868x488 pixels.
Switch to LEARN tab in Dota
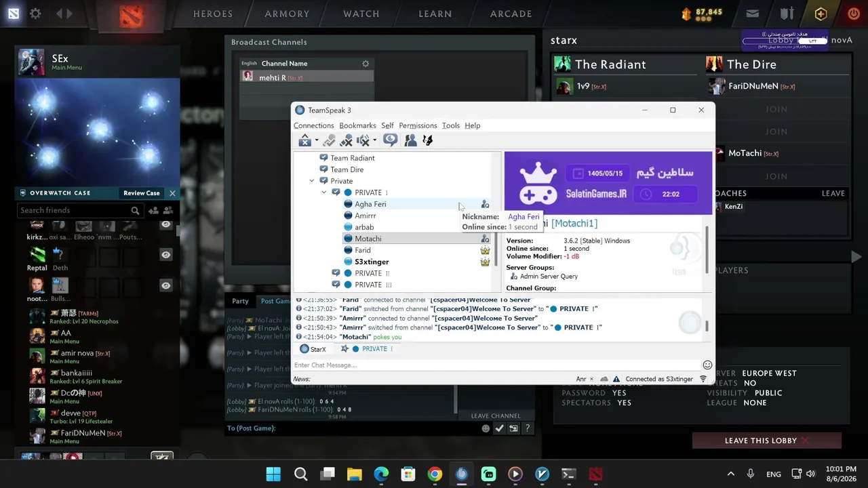tap(435, 14)
